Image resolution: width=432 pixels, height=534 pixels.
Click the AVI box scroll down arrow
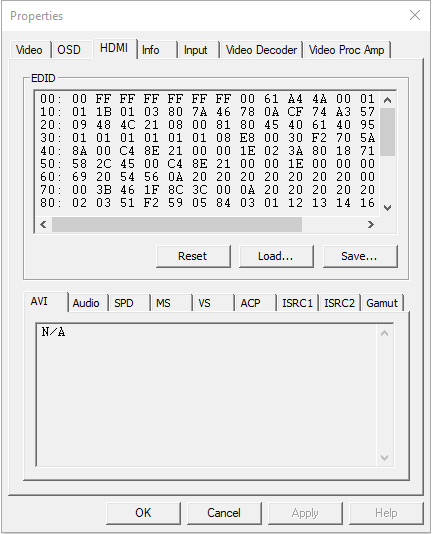[x=384, y=458]
